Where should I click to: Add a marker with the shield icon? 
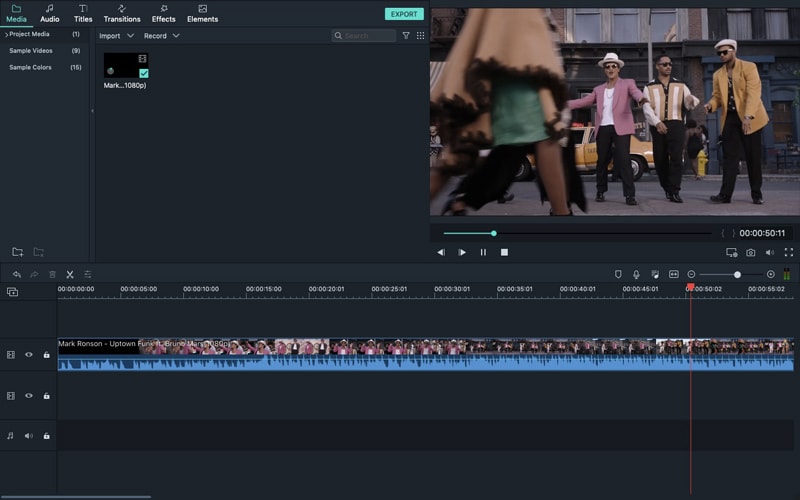tap(618, 274)
